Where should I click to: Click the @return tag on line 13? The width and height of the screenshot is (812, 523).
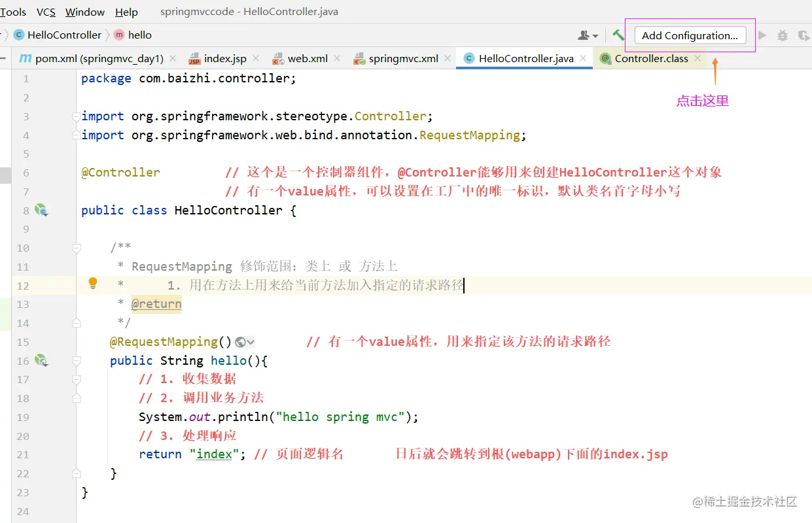click(156, 304)
